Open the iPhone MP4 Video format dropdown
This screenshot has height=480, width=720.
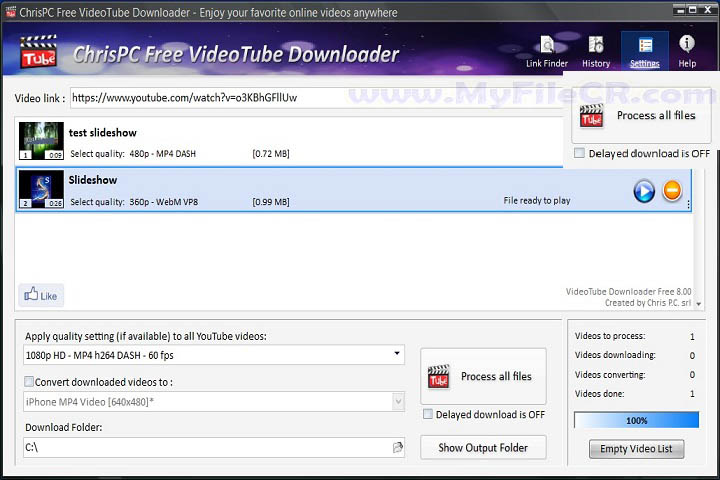214,401
